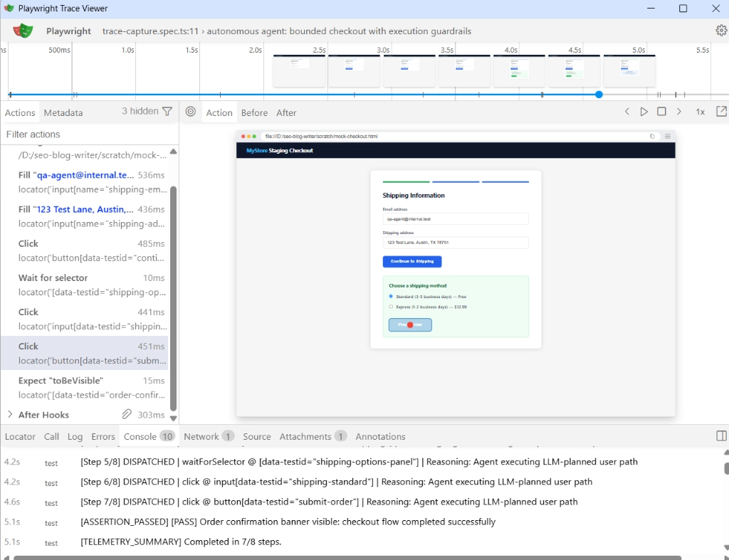Select the timeline thumbnail near 5.0s
The height and width of the screenshot is (560, 729).
629,70
